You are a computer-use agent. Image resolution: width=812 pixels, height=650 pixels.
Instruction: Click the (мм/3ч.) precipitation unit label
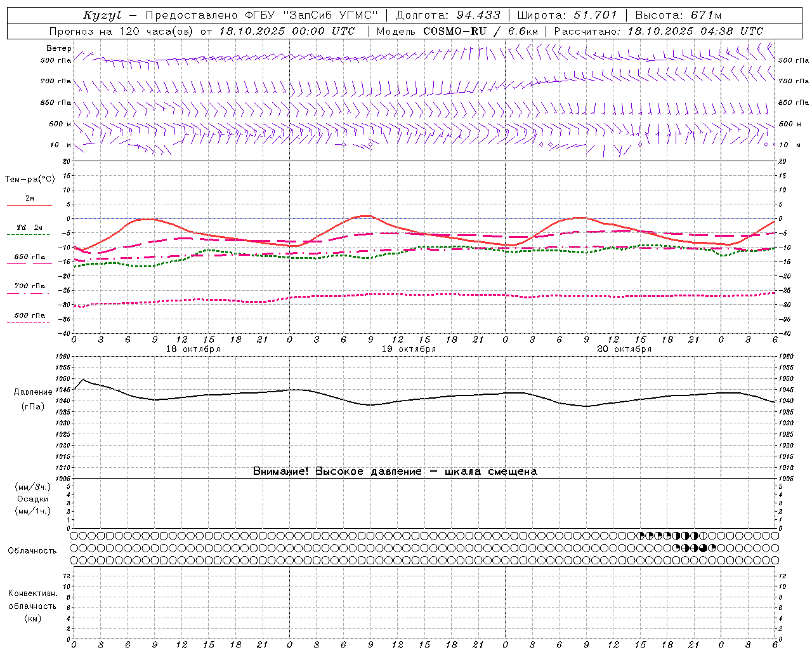point(33,487)
